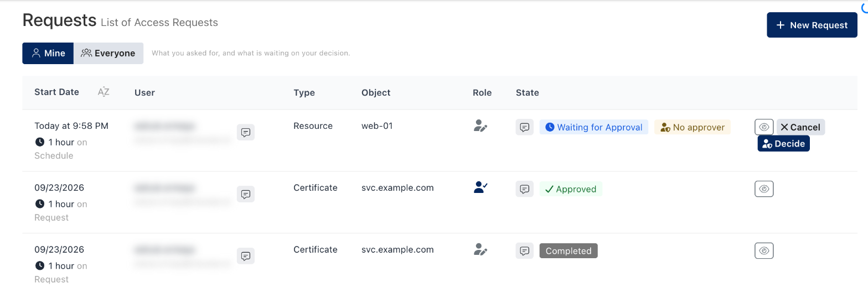Open user comment icon in web-01 row

[246, 132]
